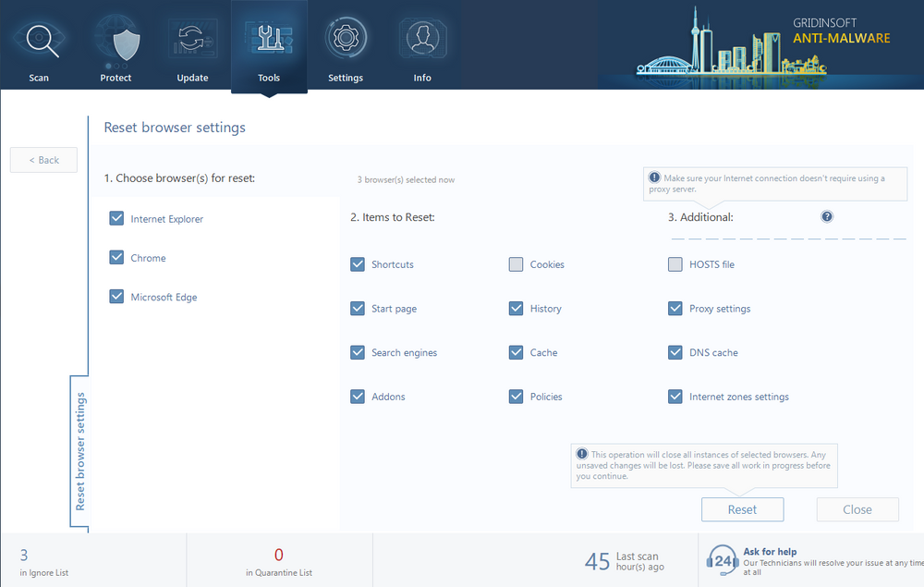Image resolution: width=924 pixels, height=587 pixels.
Task: Enable the HOSTS file option
Action: tap(675, 264)
